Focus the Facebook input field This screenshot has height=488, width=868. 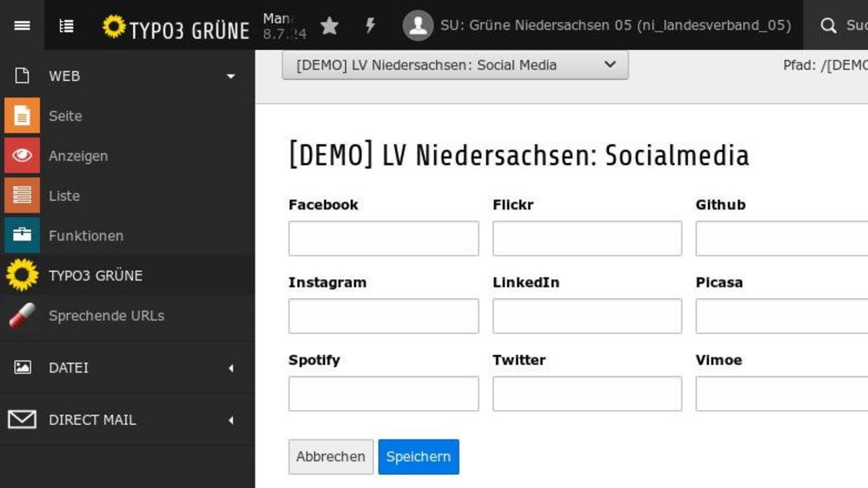(x=383, y=239)
